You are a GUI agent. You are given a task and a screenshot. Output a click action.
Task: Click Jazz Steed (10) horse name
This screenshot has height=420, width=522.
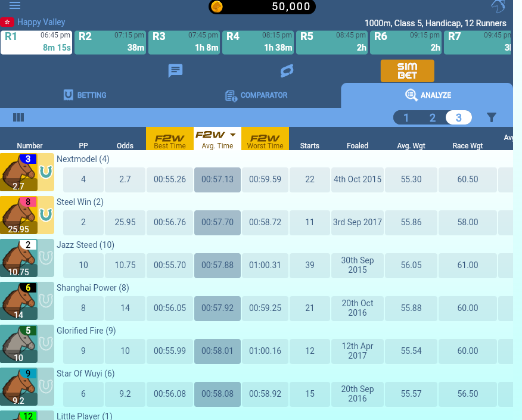pyautogui.click(x=86, y=245)
